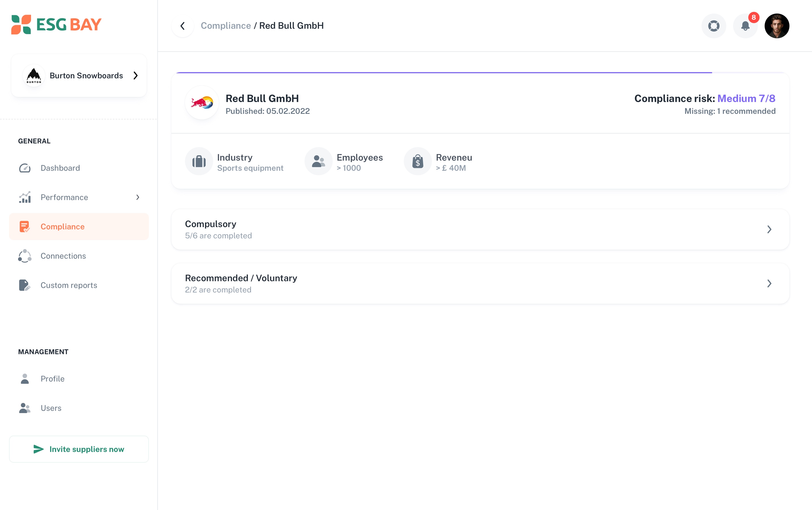Click the Users group icon

point(25,408)
